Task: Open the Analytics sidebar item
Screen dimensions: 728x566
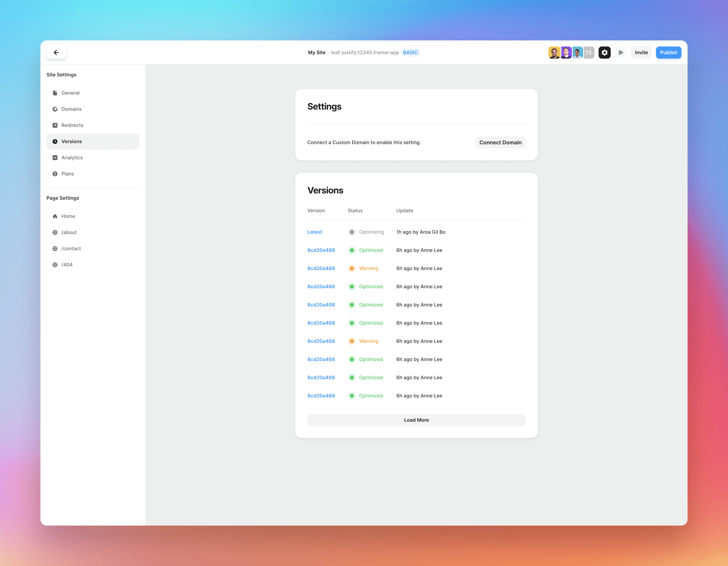Action: pos(72,158)
